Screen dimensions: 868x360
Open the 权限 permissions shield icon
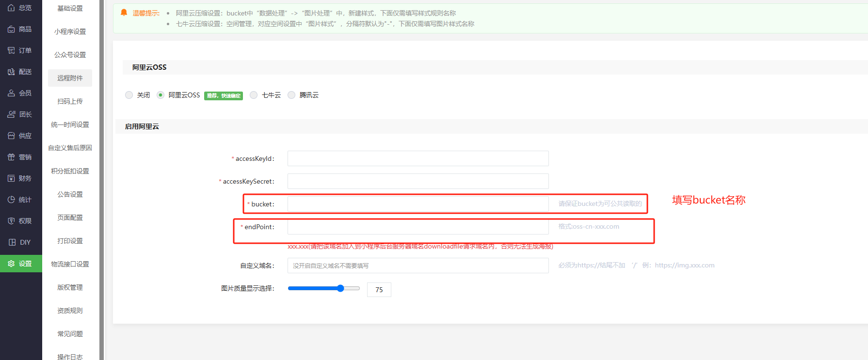tap(11, 221)
